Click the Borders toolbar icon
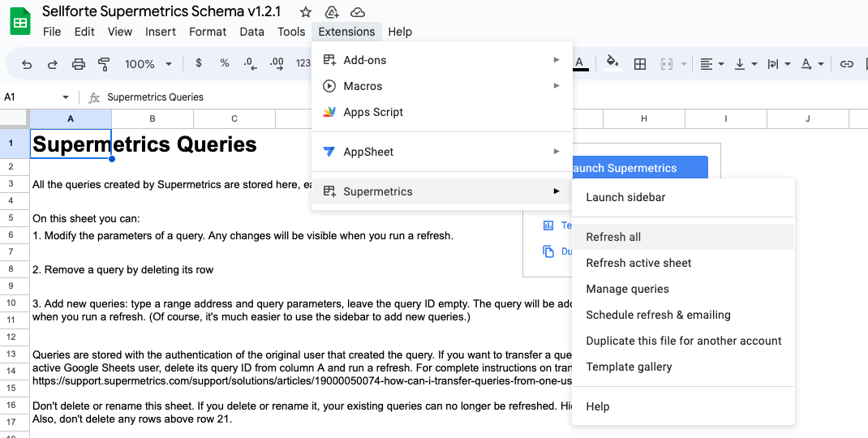The image size is (868, 438). tap(640, 64)
